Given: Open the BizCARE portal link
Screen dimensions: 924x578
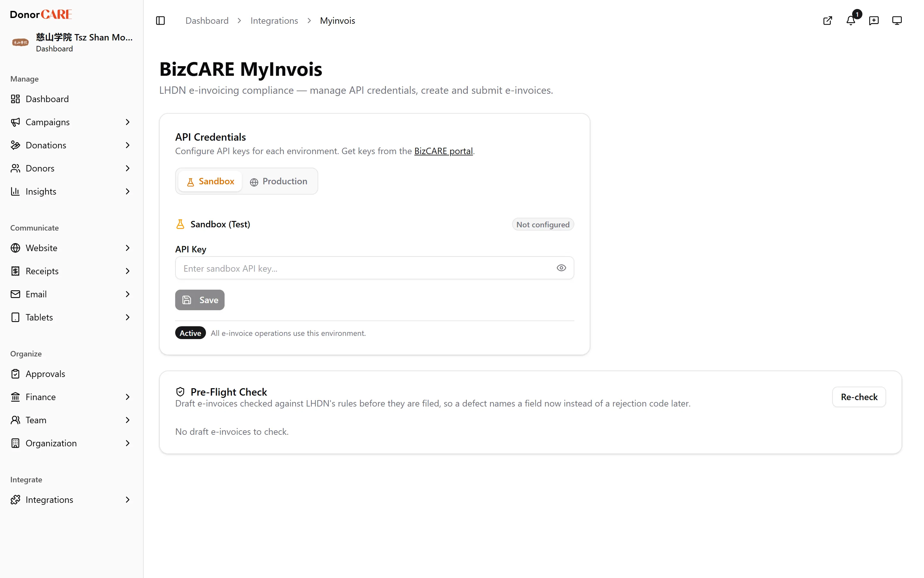Looking at the screenshot, I should coord(443,151).
